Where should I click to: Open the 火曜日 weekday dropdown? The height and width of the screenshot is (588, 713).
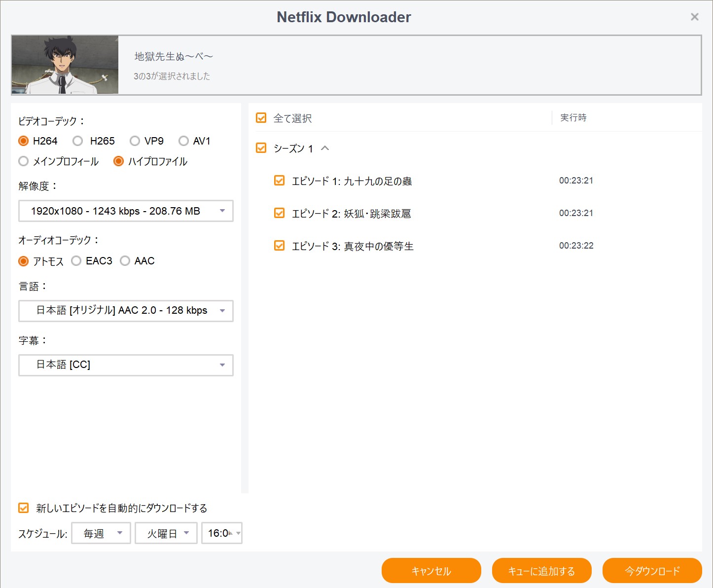point(166,533)
